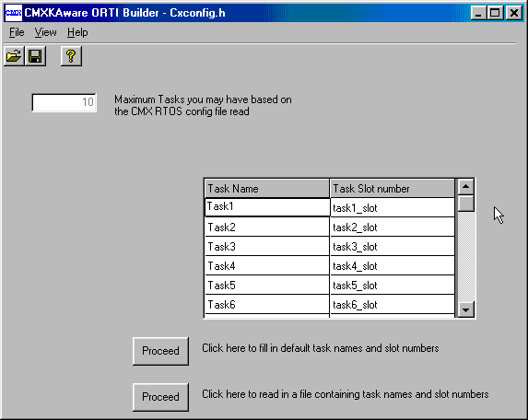Select the Task3 name cell
The image size is (528, 420).
tap(267, 246)
